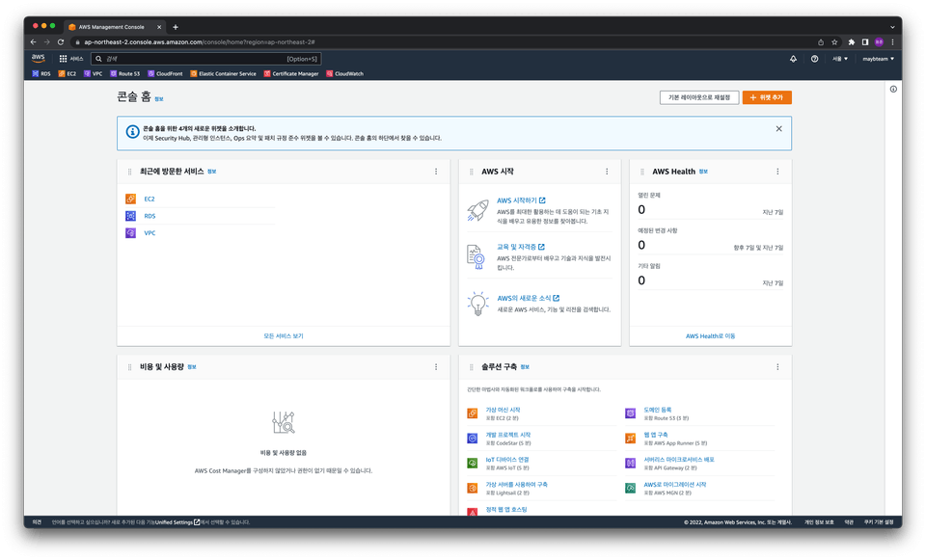
Task: Click Unified Settings link in footer
Action: click(177, 522)
